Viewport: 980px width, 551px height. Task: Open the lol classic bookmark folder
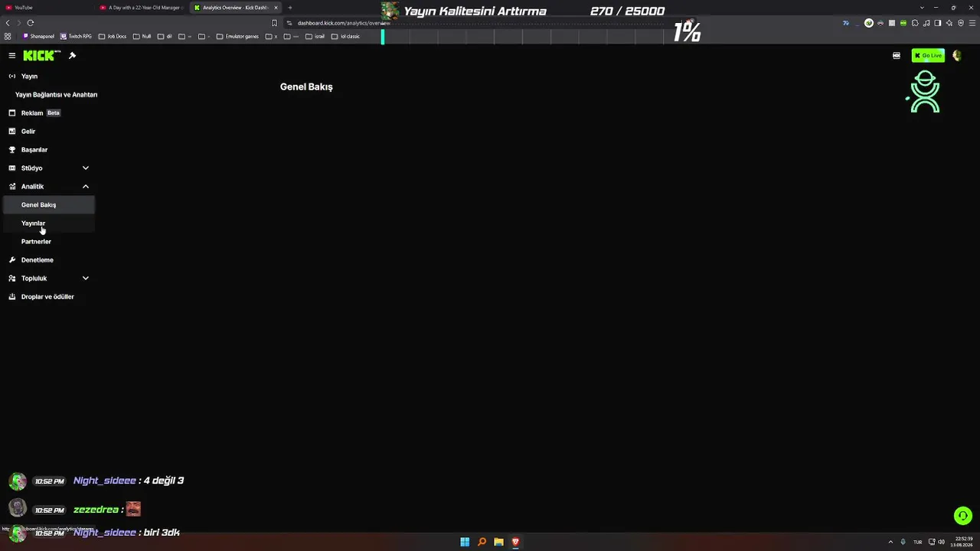(345, 36)
